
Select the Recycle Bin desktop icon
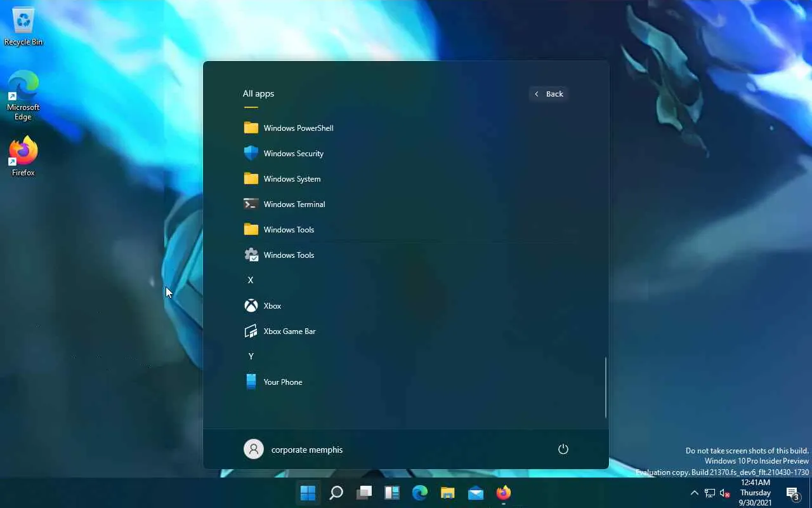[x=23, y=27]
